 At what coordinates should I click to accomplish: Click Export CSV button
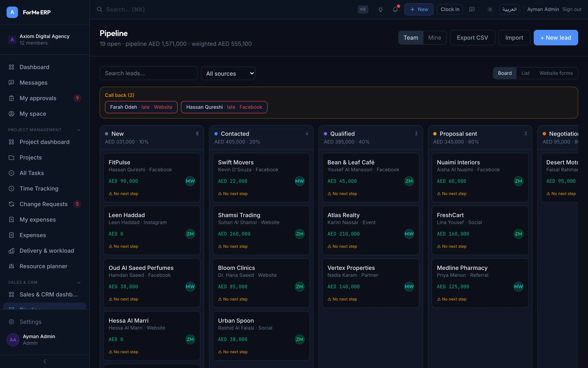point(472,38)
